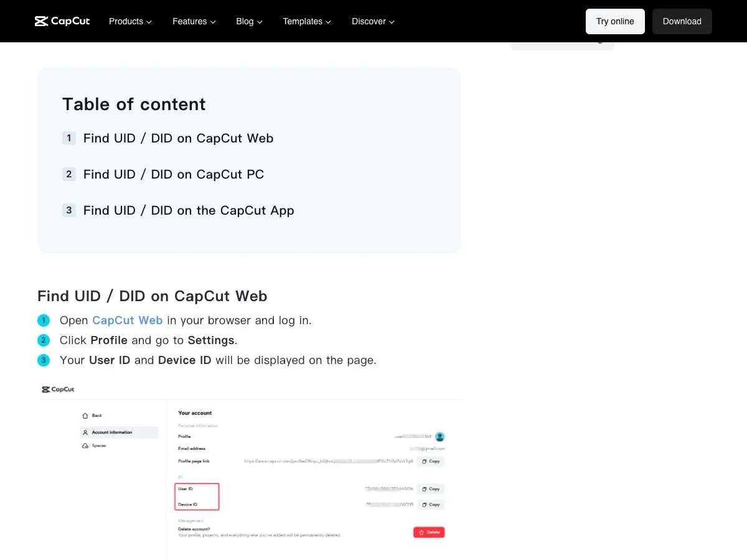Click the 'Settings' bold text in step 2
This screenshot has width=747, height=560.
[x=211, y=340]
